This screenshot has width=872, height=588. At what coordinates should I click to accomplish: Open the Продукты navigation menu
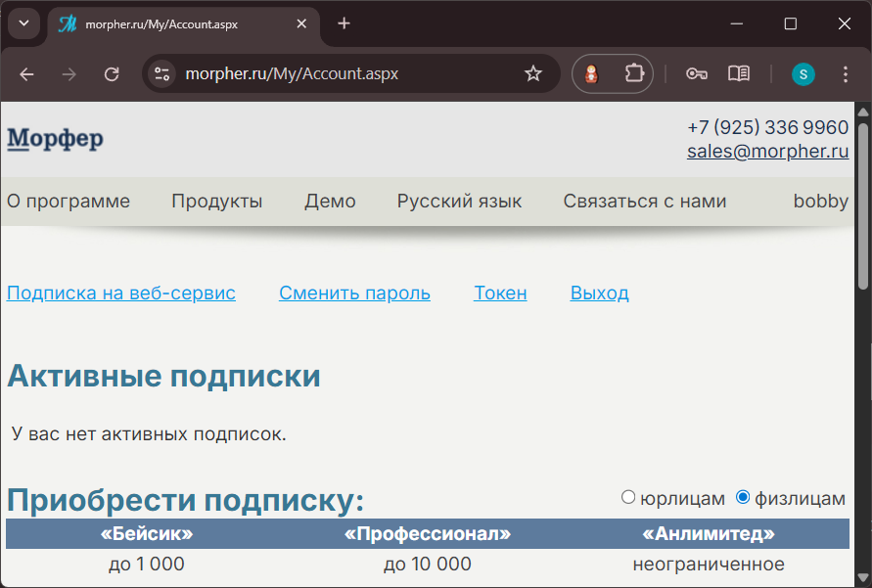pyautogui.click(x=216, y=202)
